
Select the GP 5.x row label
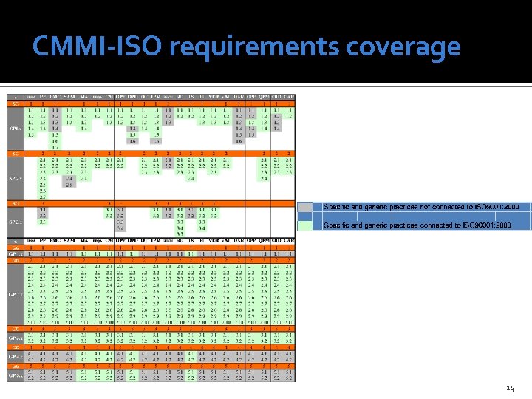[x=16, y=375]
